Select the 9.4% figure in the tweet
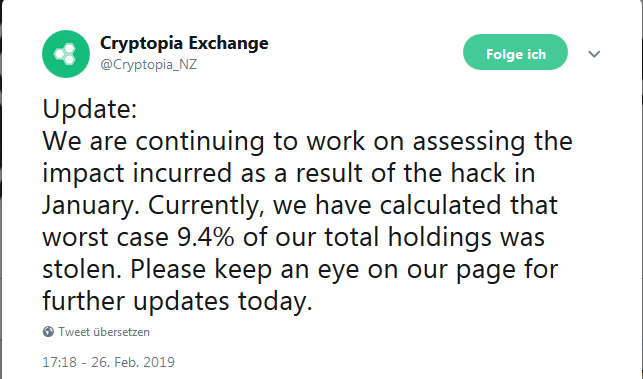 click(205, 237)
